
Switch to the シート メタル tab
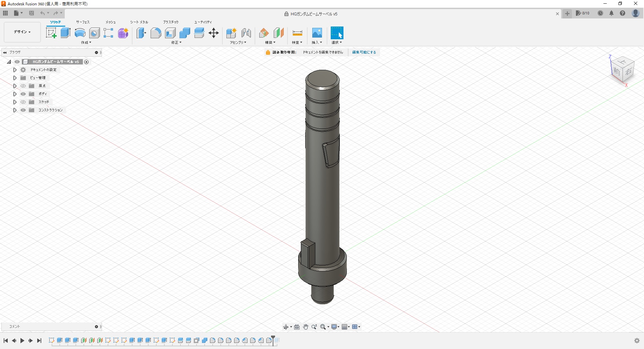(x=139, y=22)
